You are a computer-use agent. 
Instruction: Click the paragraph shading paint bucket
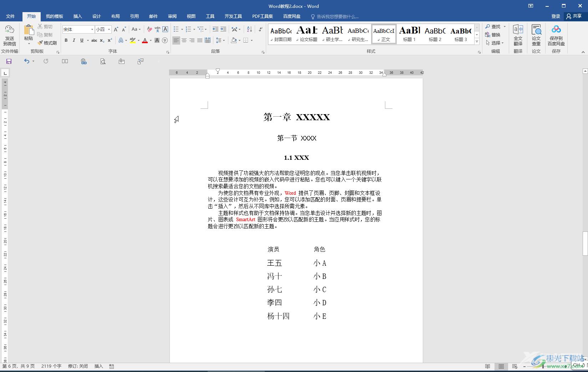(x=233, y=40)
